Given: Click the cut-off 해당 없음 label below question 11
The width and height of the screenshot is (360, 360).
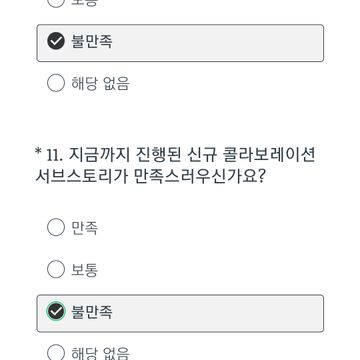Looking at the screenshot, I should 100,353.
